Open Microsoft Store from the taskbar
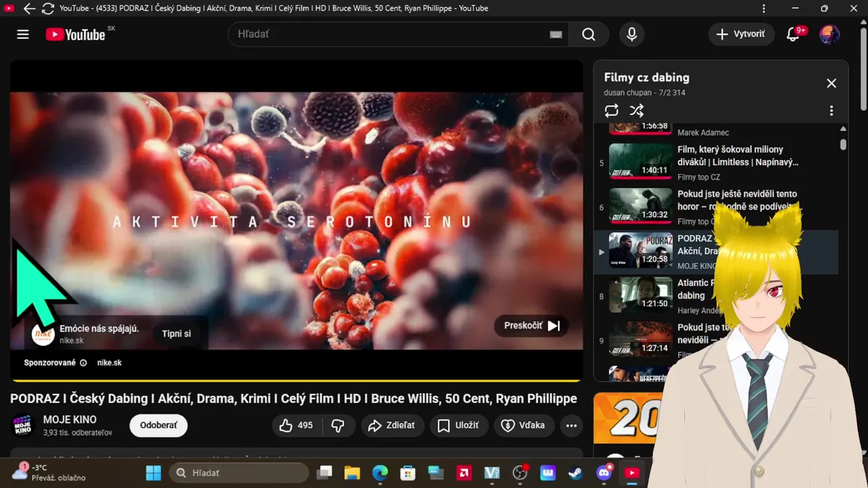The height and width of the screenshot is (488, 868). click(408, 472)
